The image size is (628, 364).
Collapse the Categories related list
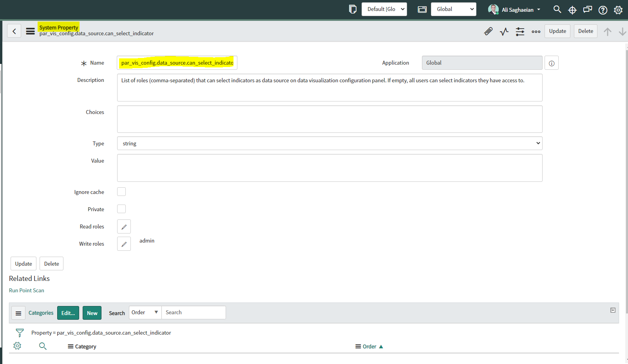(613, 310)
